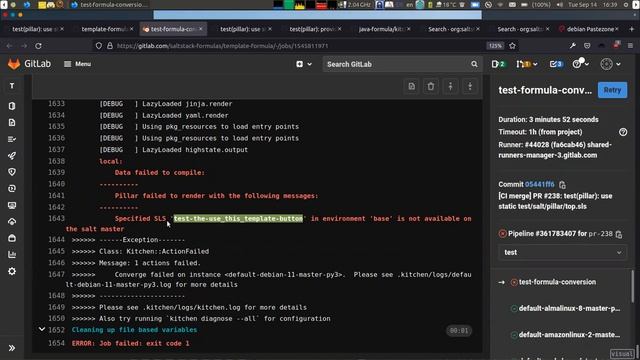Expand the merge requests dropdown
The width and height of the screenshot is (640, 360).
click(527, 64)
